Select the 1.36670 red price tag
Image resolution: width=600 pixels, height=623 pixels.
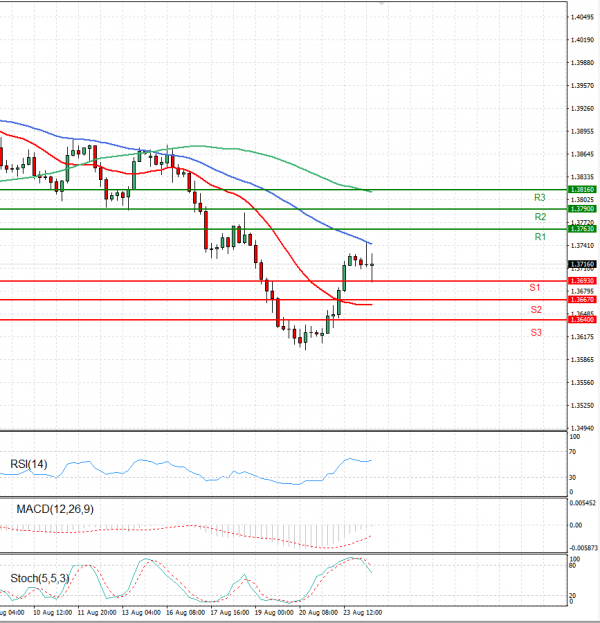pyautogui.click(x=583, y=300)
